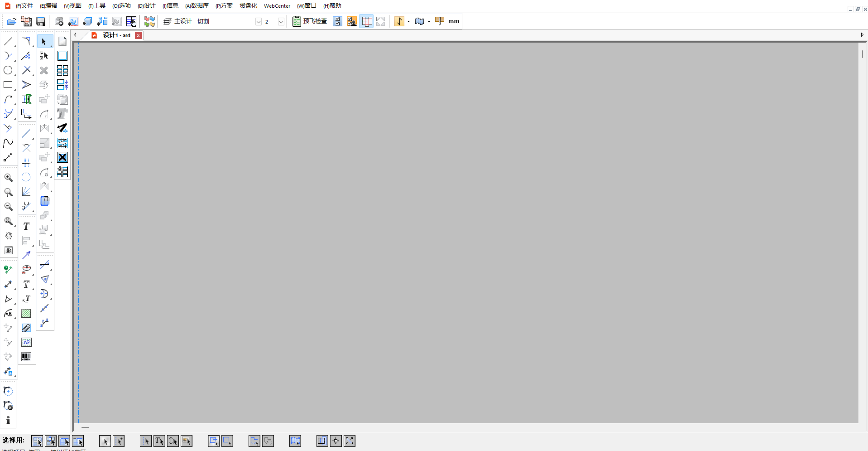Select the Paragraph Text tool
Viewport: 868px width, 451px height.
pyautogui.click(x=26, y=342)
